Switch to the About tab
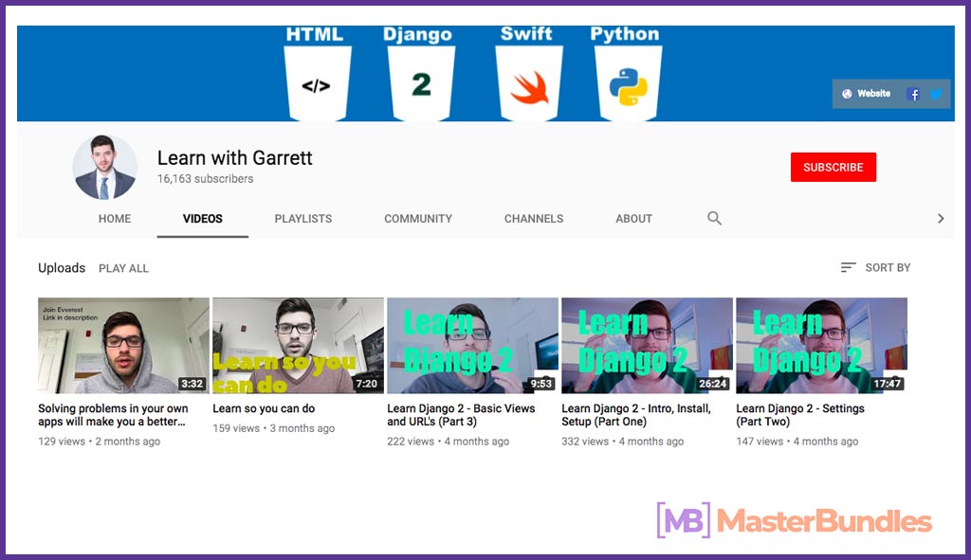Image resolution: width=971 pixels, height=560 pixels. click(x=633, y=219)
